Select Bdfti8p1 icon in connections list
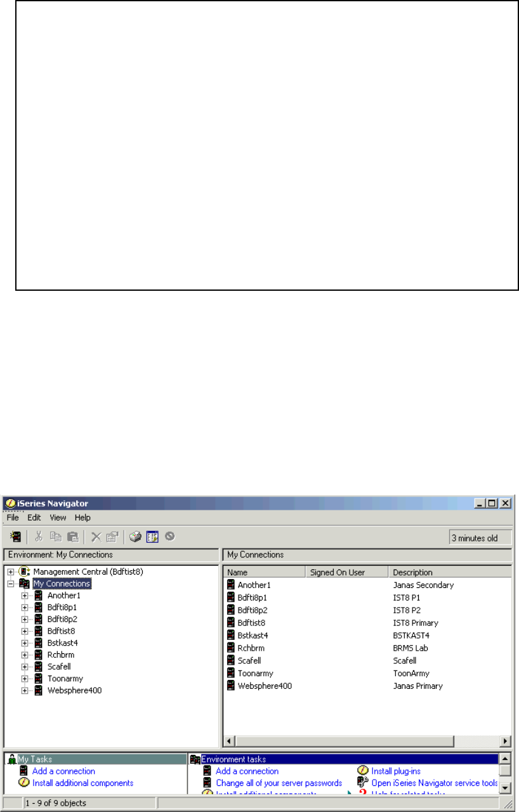 click(231, 597)
